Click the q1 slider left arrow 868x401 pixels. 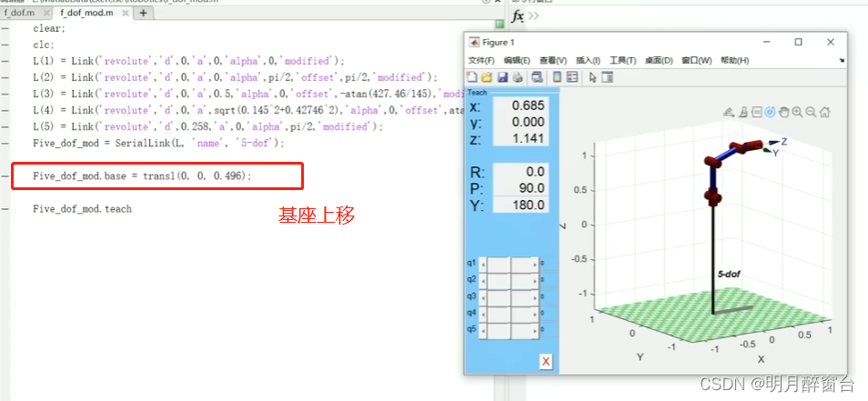pos(481,265)
